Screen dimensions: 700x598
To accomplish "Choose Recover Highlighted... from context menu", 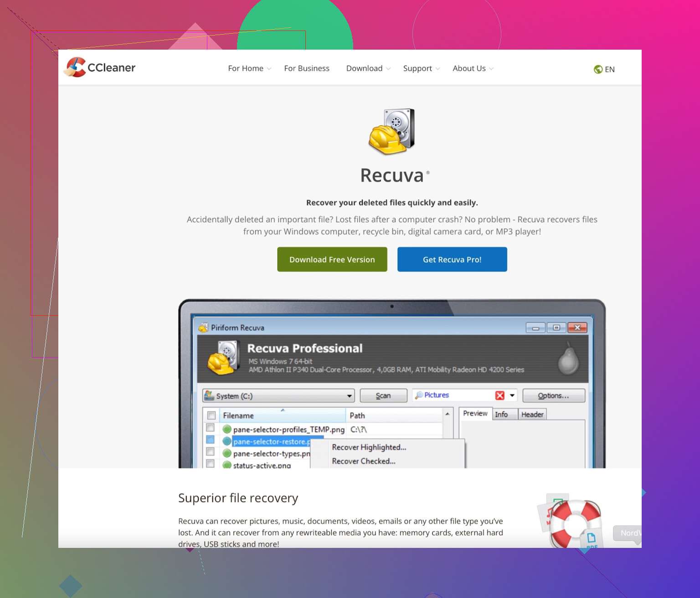I will tap(369, 447).
